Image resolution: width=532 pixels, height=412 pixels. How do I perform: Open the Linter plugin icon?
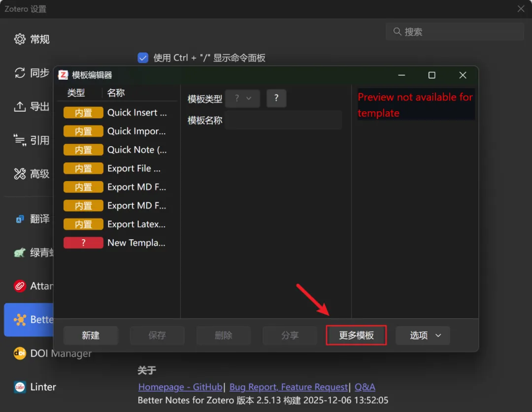tap(20, 386)
